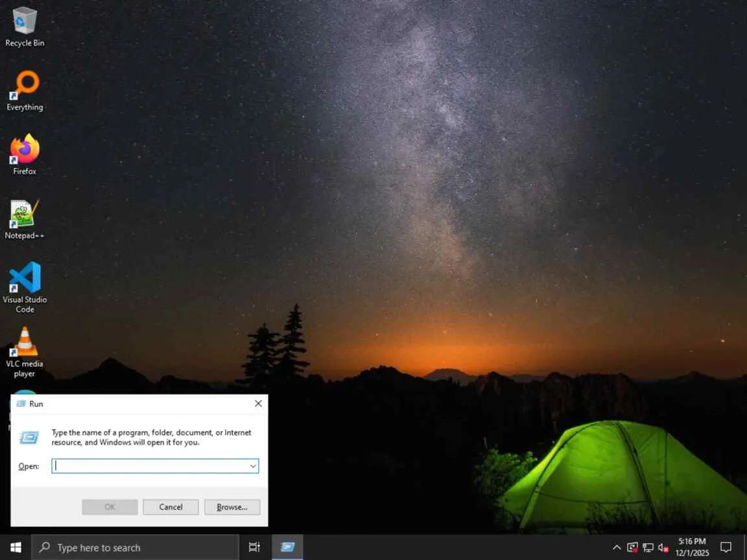This screenshot has height=560, width=747.
Task: Click the Open: label in Run dialog
Action: (x=29, y=466)
